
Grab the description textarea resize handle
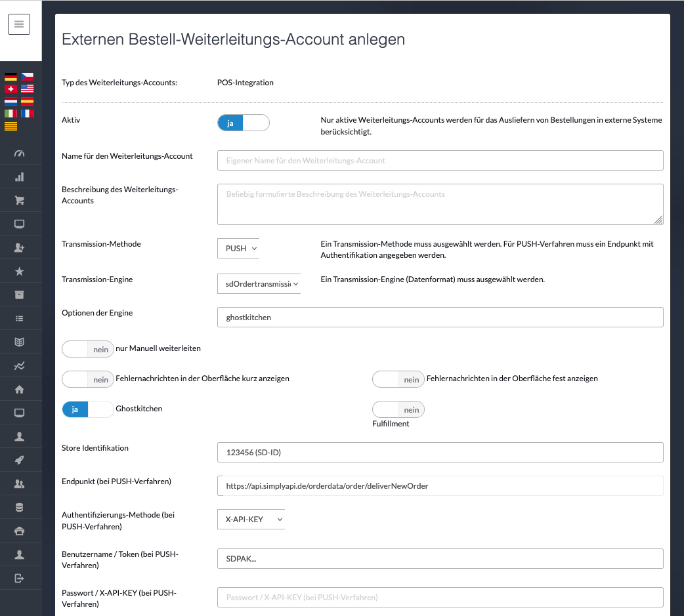click(658, 220)
